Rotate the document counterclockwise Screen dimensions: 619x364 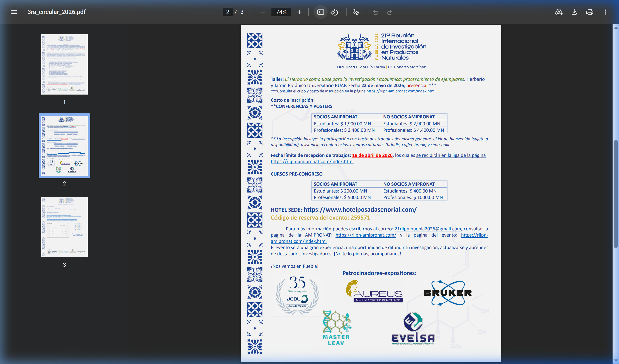(x=334, y=12)
